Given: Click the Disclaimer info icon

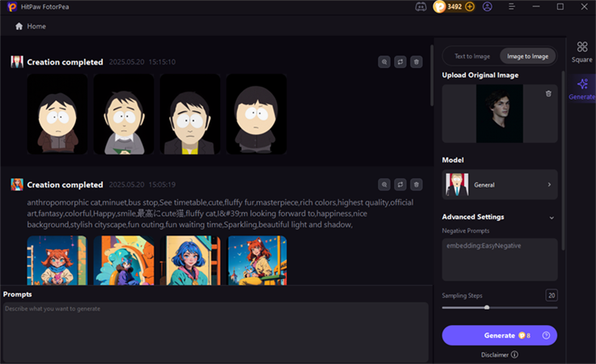Looking at the screenshot, I should point(514,354).
